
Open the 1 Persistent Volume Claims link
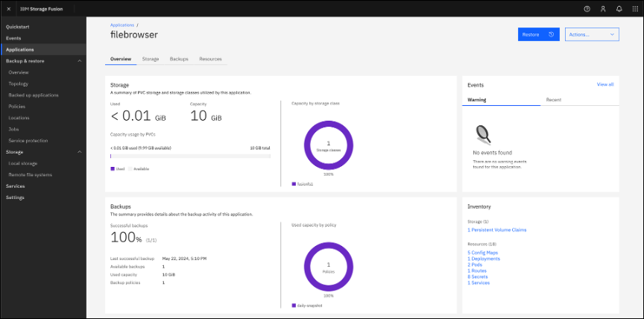496,230
